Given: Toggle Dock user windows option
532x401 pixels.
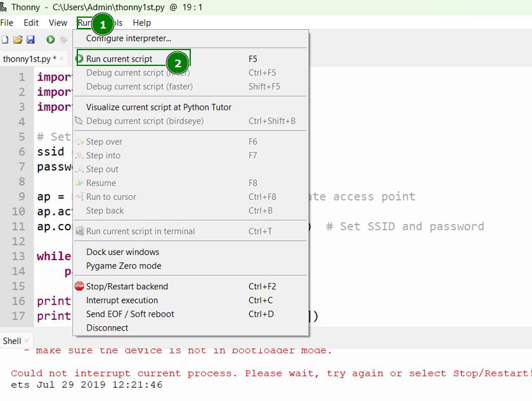Looking at the screenshot, I should pos(191,252).
